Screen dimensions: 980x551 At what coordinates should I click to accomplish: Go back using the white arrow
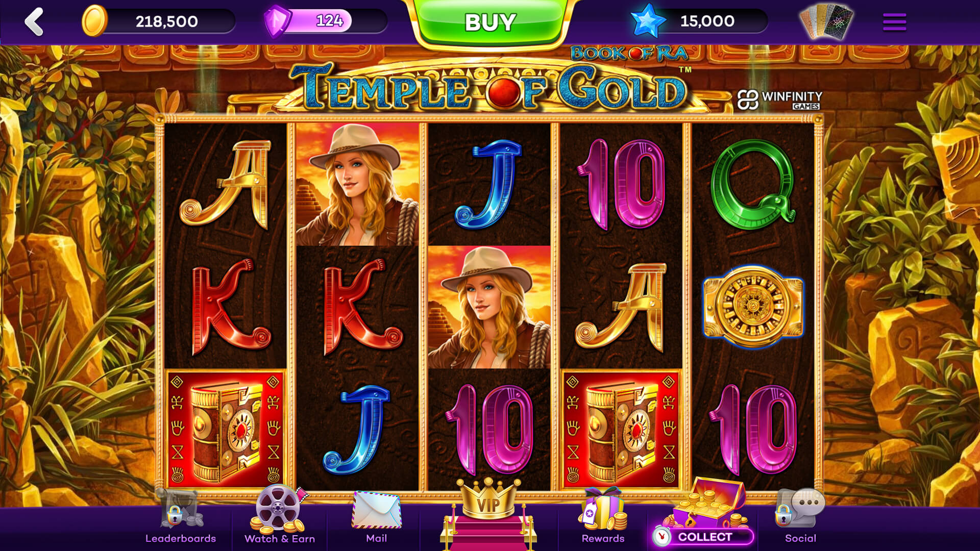pyautogui.click(x=34, y=21)
